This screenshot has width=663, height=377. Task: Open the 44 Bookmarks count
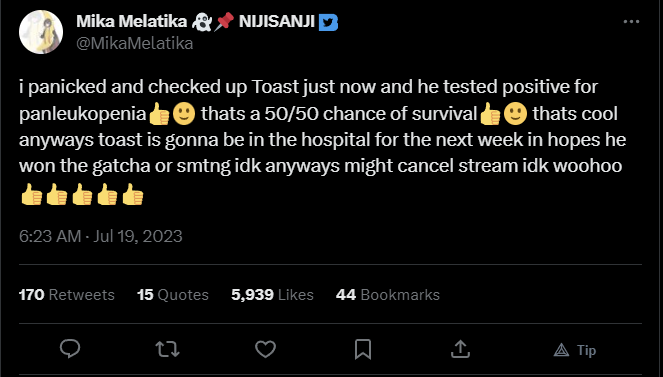(x=388, y=295)
